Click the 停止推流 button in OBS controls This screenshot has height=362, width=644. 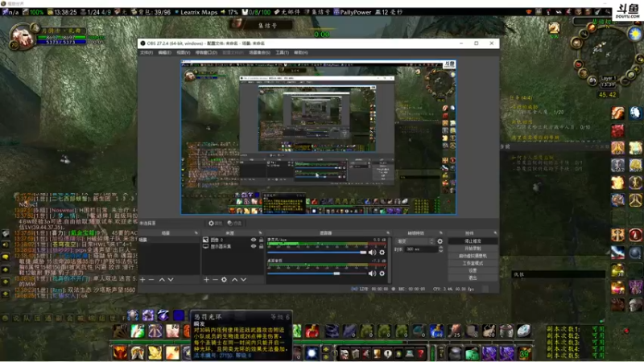pos(473,241)
